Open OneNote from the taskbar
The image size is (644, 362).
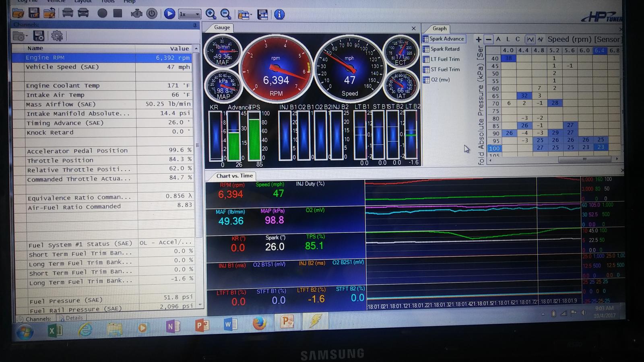pyautogui.click(x=172, y=327)
